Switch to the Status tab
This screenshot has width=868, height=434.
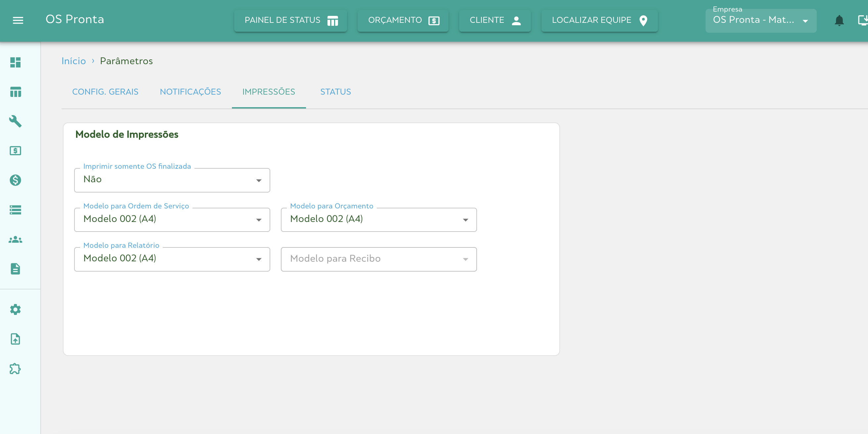335,92
